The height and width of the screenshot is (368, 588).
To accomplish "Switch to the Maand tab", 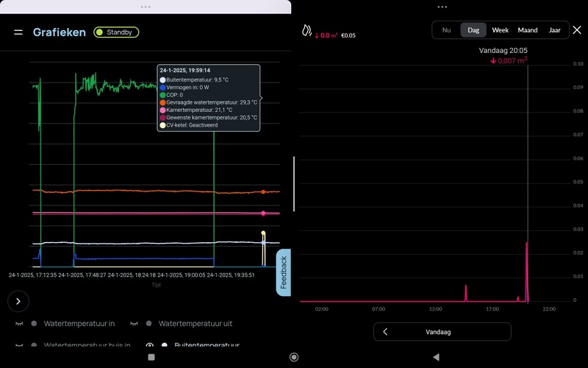I will 528,30.
